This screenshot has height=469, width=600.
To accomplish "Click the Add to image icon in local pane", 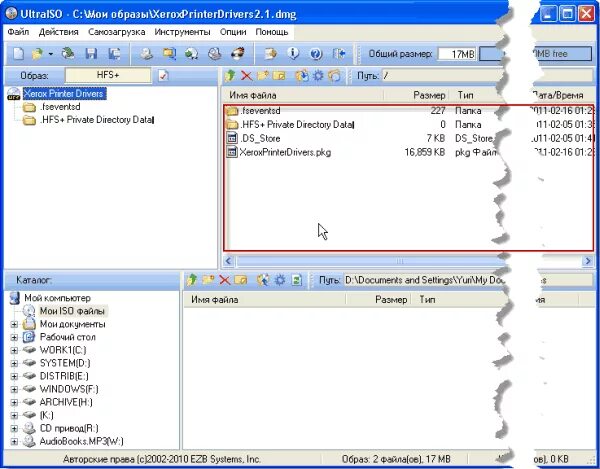I will coord(263,280).
